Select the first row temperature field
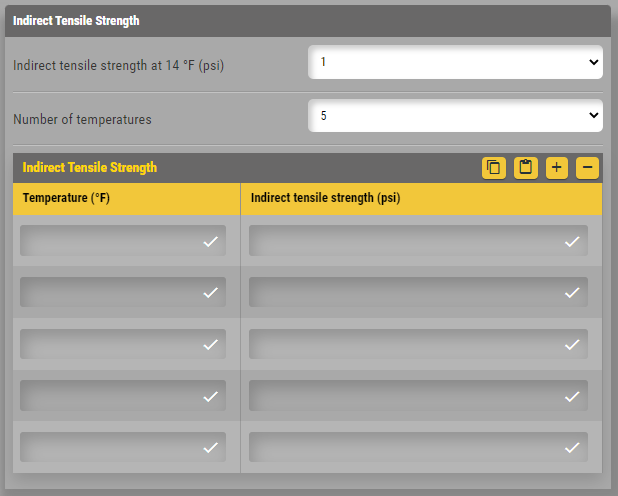 (110, 241)
